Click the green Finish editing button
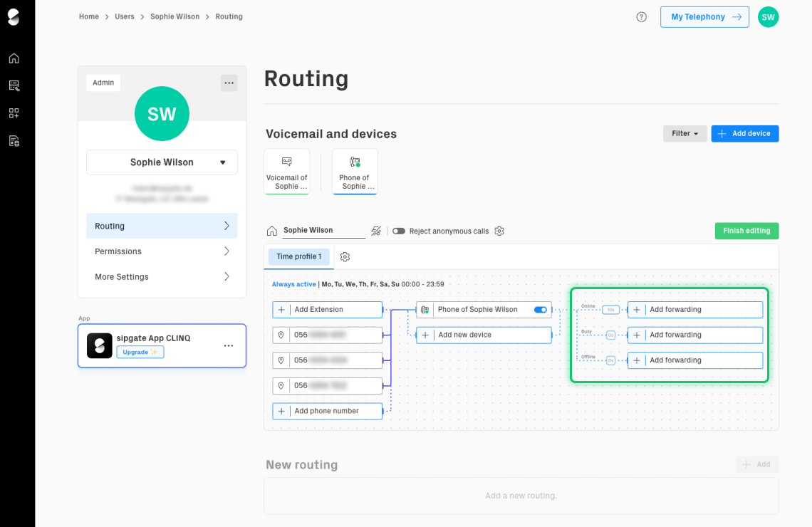This screenshot has height=527, width=812. (x=746, y=231)
